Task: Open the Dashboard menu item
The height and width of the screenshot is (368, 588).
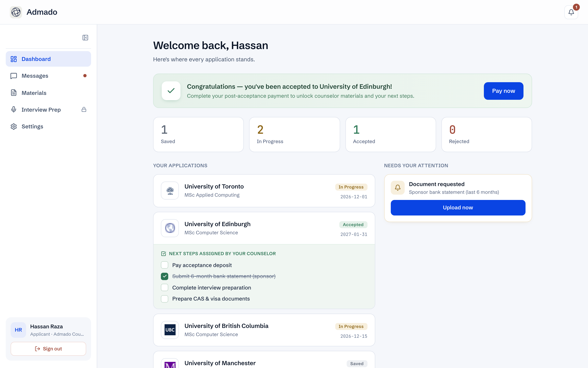Action: [x=48, y=59]
